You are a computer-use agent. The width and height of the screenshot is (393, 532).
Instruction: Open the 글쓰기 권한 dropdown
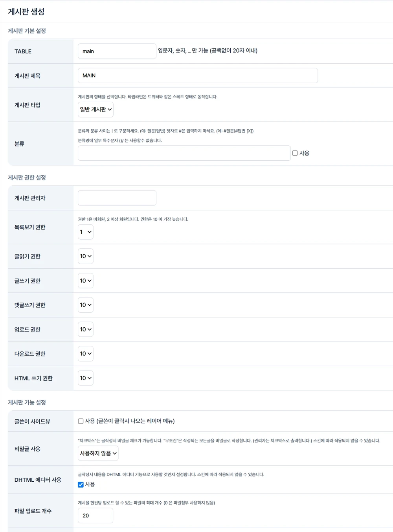coord(86,281)
